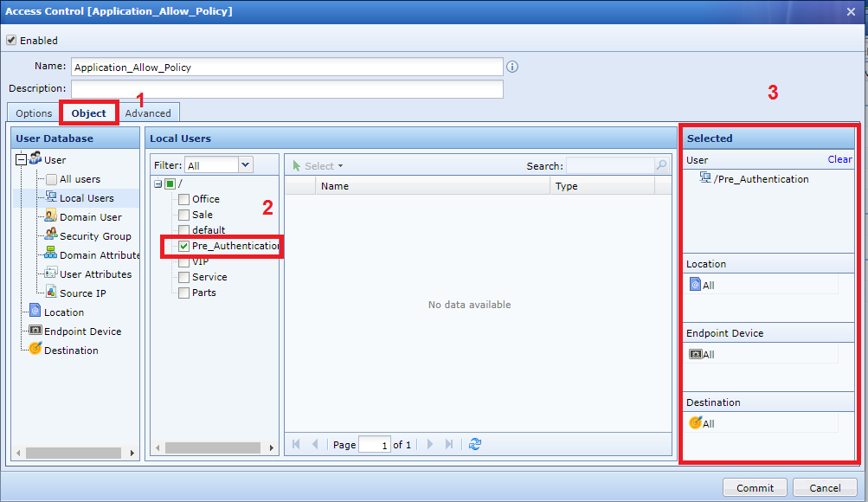Check the All users checkbox

51,179
